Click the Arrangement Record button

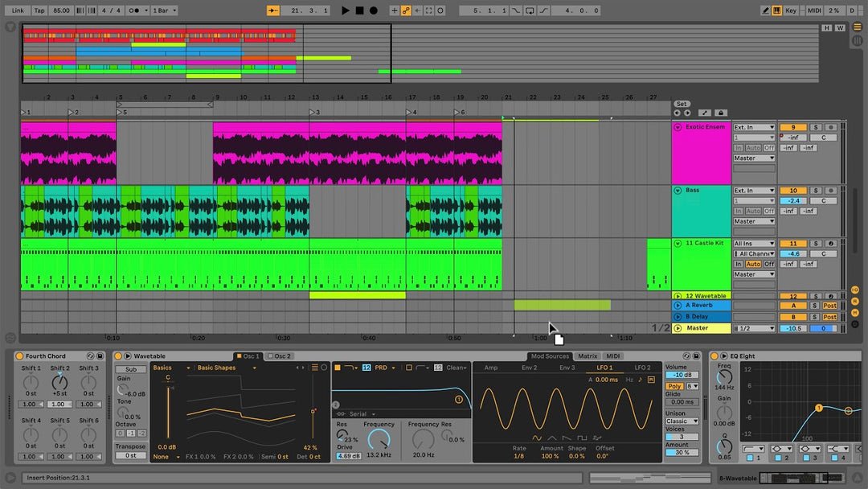(x=374, y=10)
